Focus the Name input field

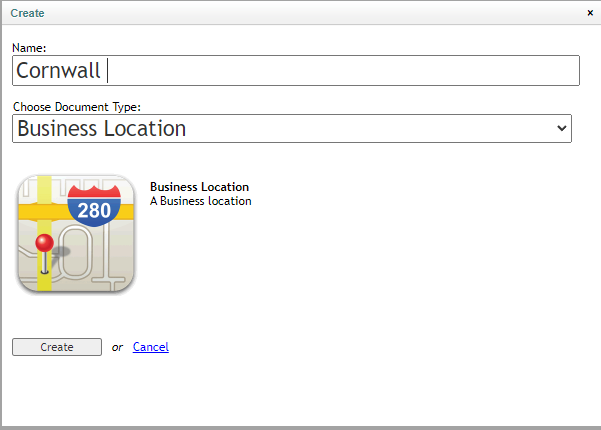point(296,71)
